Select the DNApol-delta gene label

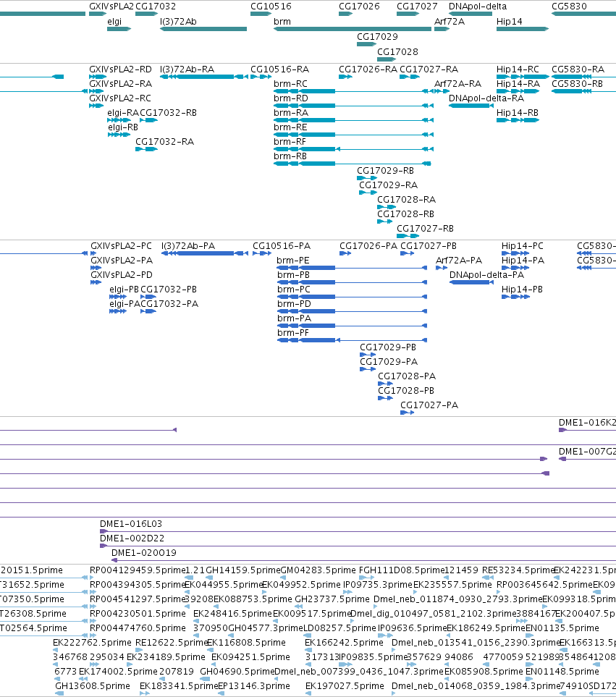click(478, 7)
